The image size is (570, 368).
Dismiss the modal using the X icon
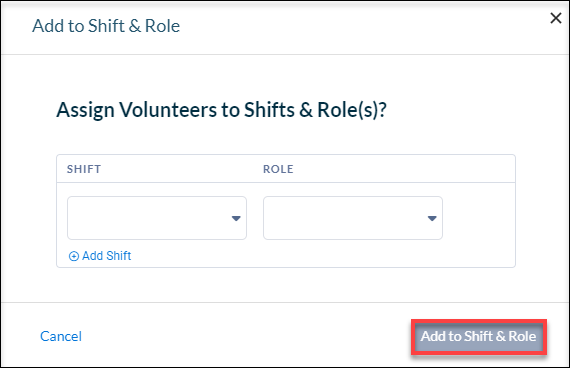(555, 18)
